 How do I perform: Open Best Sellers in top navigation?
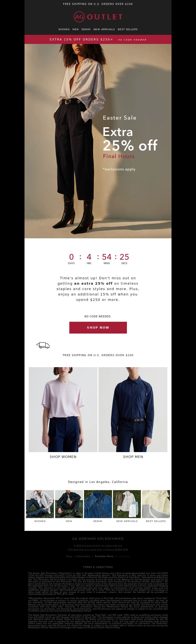[128, 29]
